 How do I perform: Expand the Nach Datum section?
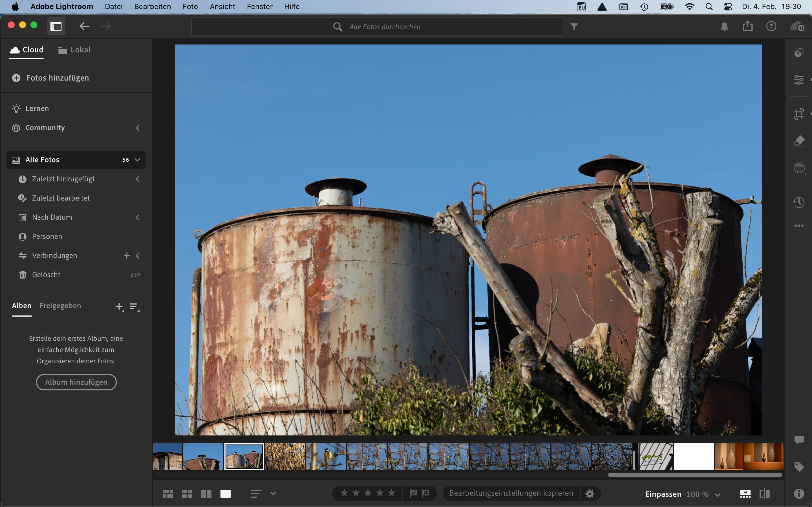click(138, 217)
